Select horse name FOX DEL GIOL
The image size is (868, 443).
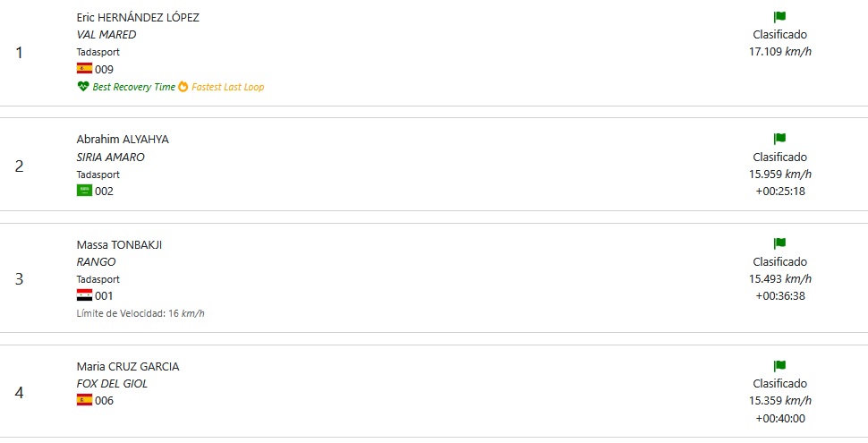tap(113, 383)
